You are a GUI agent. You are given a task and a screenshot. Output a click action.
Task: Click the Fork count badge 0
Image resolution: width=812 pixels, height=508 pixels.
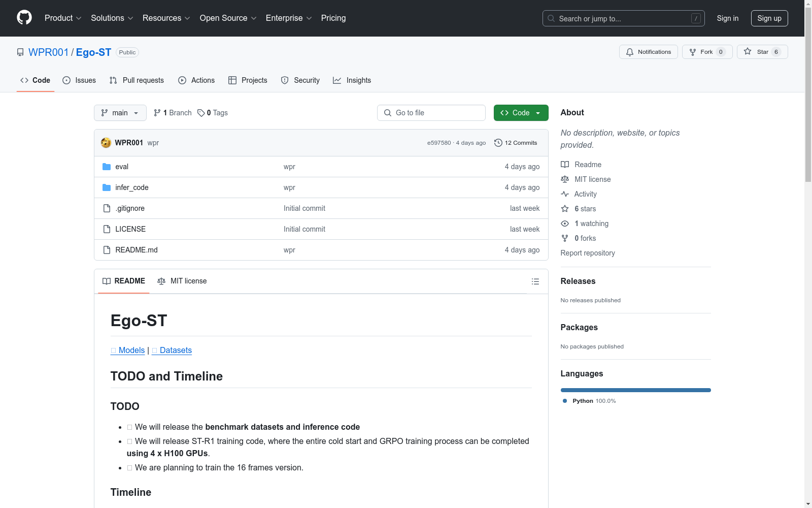pos(721,52)
